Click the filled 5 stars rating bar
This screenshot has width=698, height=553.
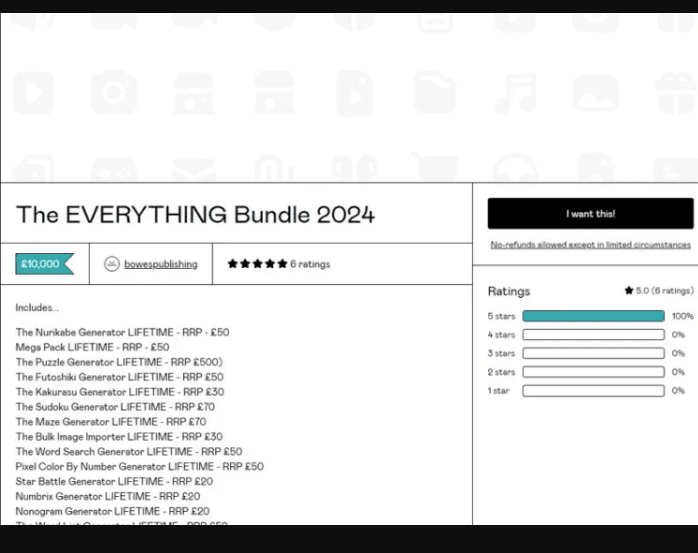tap(593, 316)
